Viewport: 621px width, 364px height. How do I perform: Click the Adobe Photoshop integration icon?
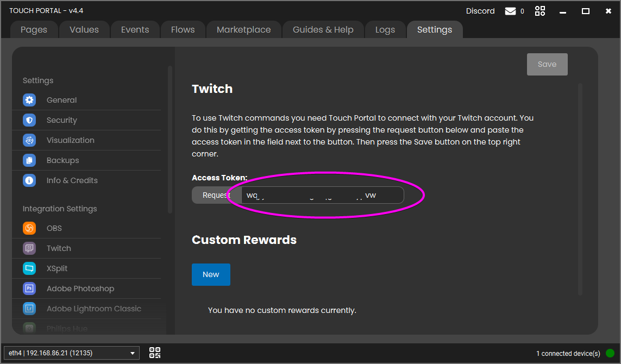(29, 288)
